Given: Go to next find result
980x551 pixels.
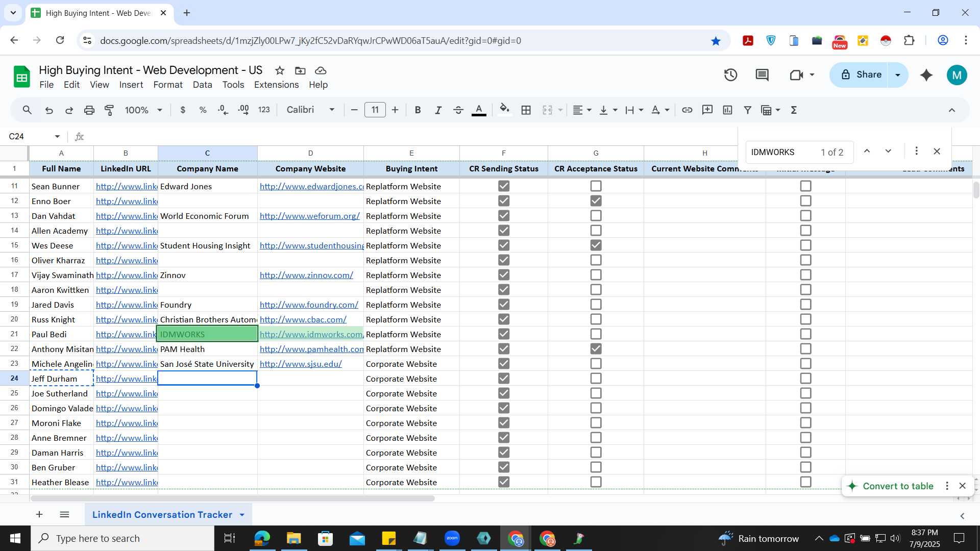Looking at the screenshot, I should click(888, 152).
